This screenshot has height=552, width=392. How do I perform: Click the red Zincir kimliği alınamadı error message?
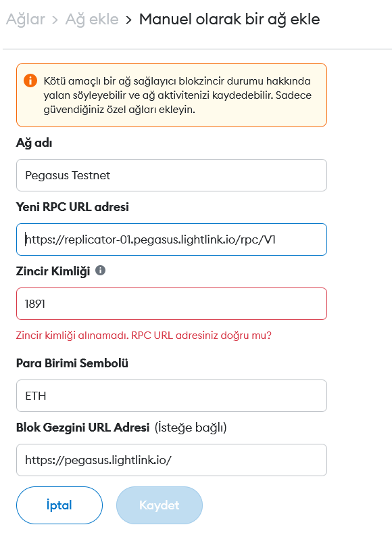[144, 335]
